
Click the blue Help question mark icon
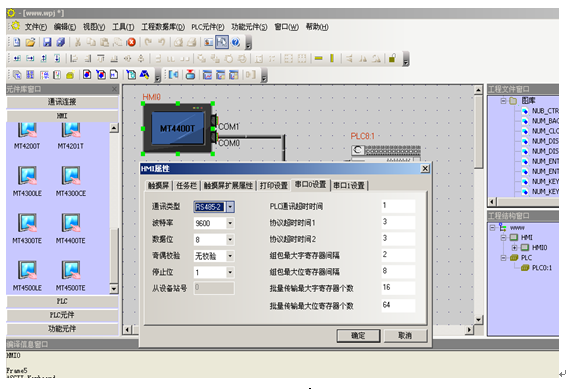(x=236, y=42)
